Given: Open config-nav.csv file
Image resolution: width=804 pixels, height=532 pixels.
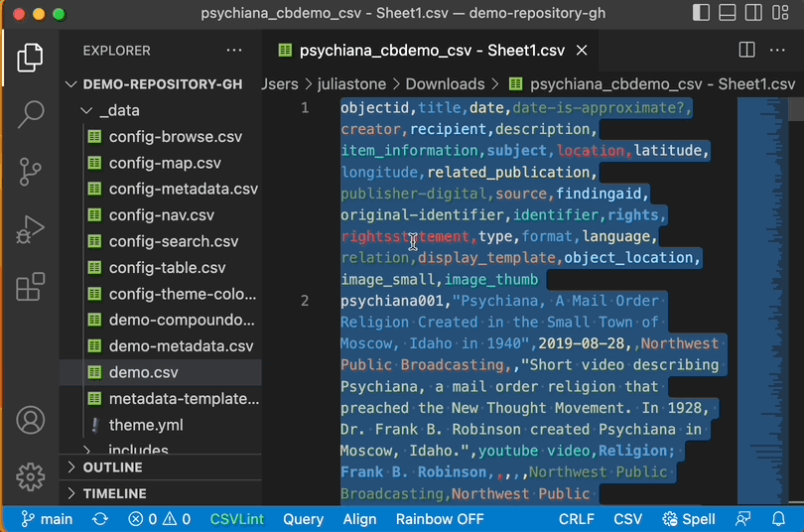Looking at the screenshot, I should (x=161, y=215).
